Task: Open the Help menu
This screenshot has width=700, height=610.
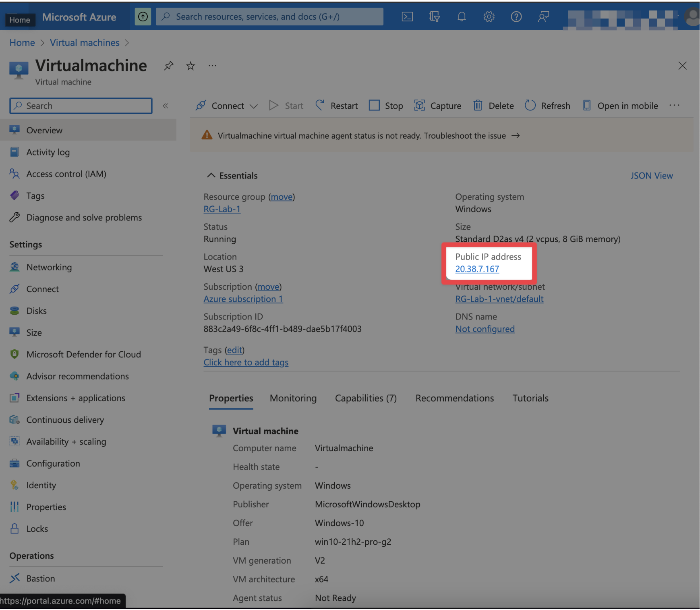Action: click(516, 17)
